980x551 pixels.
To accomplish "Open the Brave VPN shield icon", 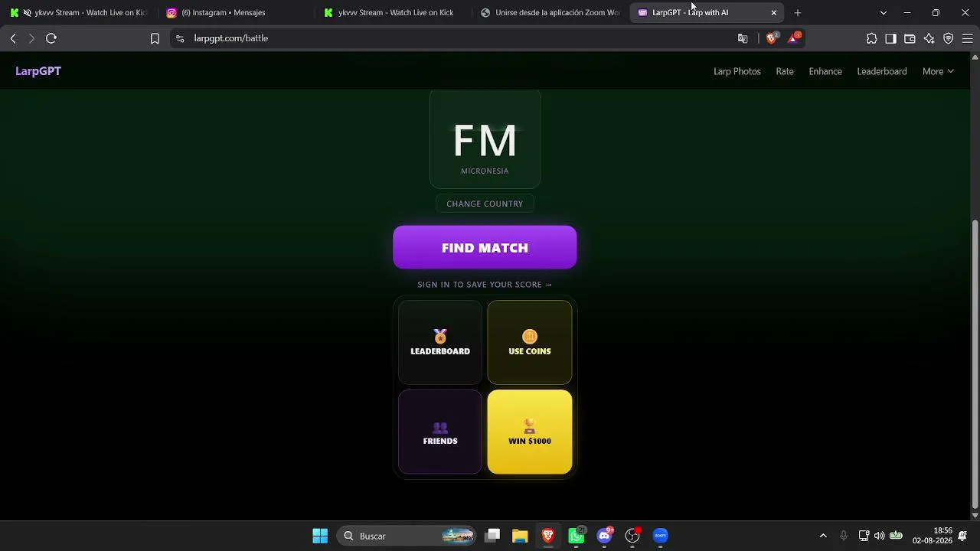I will (x=949, y=38).
